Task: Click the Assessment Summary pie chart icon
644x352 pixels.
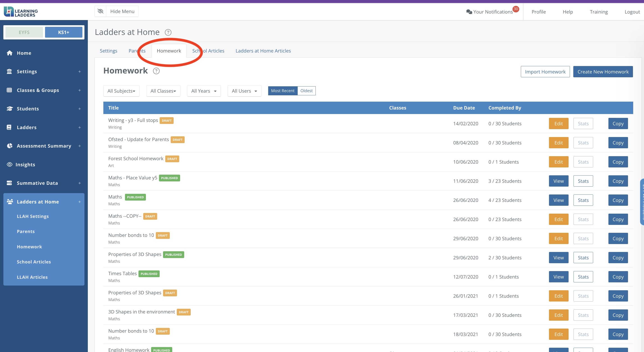Action: (9, 146)
